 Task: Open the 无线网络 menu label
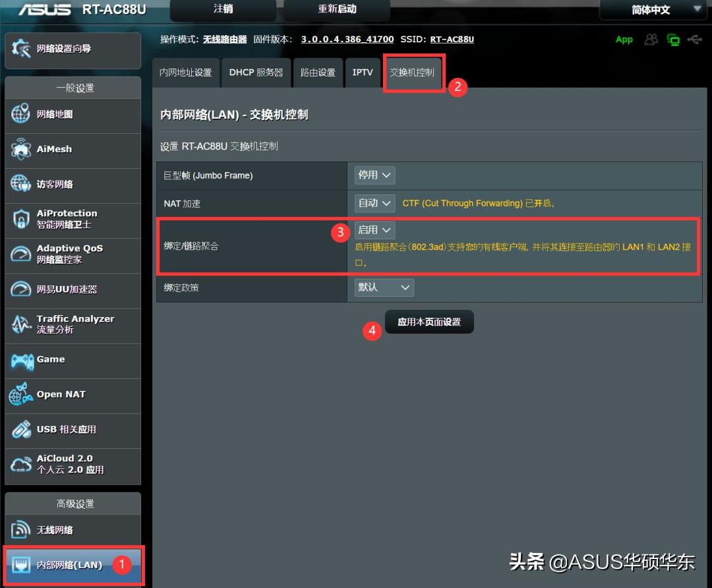pos(55,530)
